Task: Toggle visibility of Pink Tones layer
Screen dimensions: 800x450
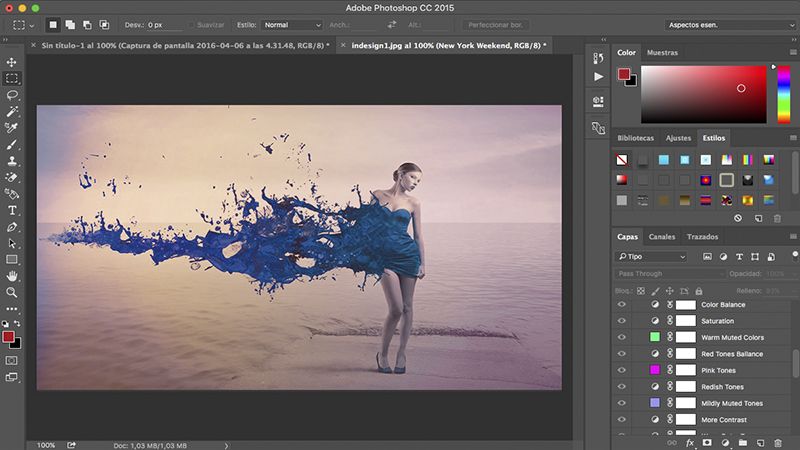Action: tap(622, 370)
